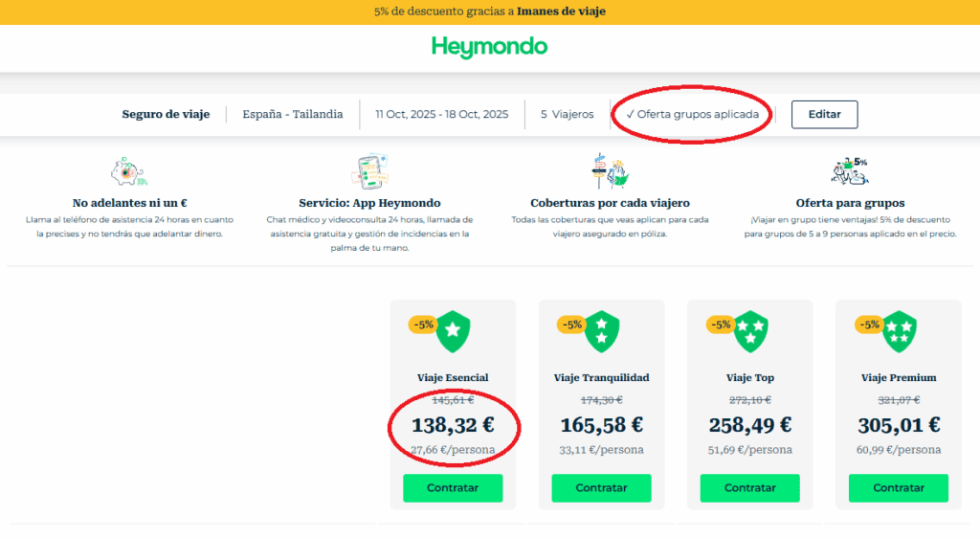Click the Heymondo app phone illustration
Image resolution: width=980 pixels, height=538 pixels.
point(370,170)
